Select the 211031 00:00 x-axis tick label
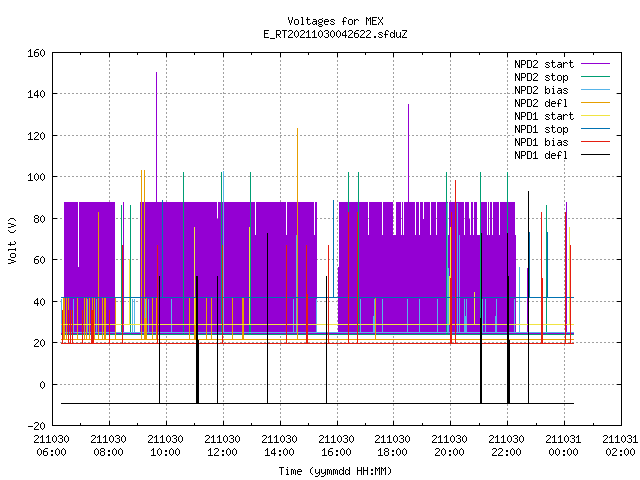The width and height of the screenshot is (640, 480). [x=563, y=446]
